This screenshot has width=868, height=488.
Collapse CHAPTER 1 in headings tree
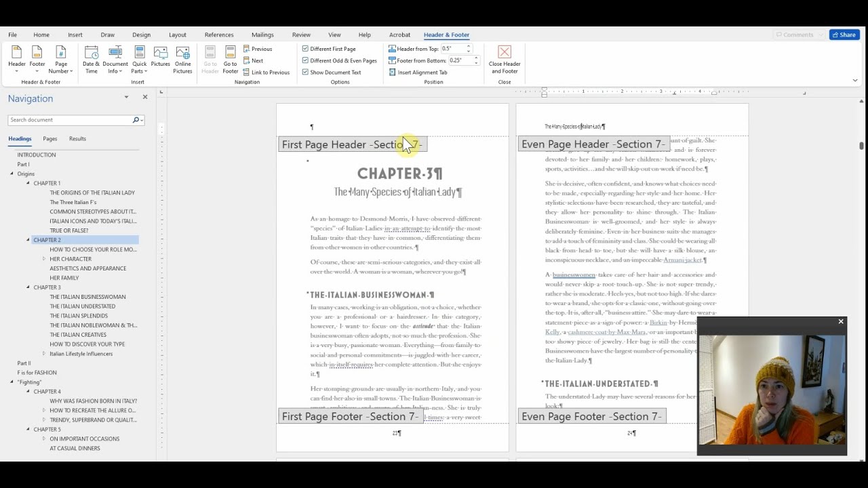(28, 183)
